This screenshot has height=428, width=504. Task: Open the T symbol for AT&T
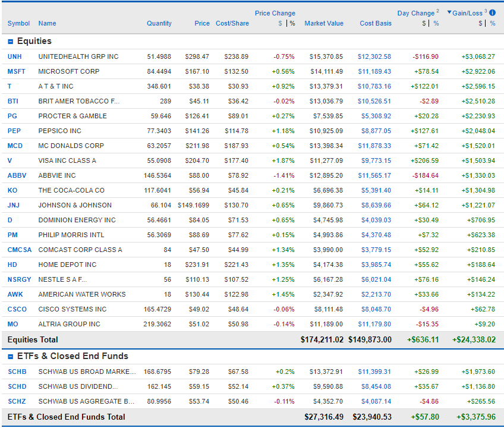(10, 86)
